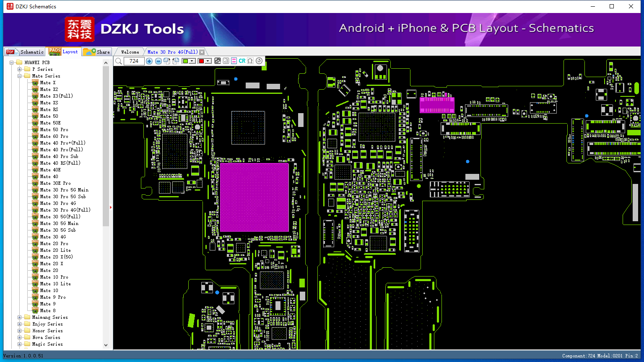Click the PADS icon beside Mate XS

pyautogui.click(x=35, y=103)
